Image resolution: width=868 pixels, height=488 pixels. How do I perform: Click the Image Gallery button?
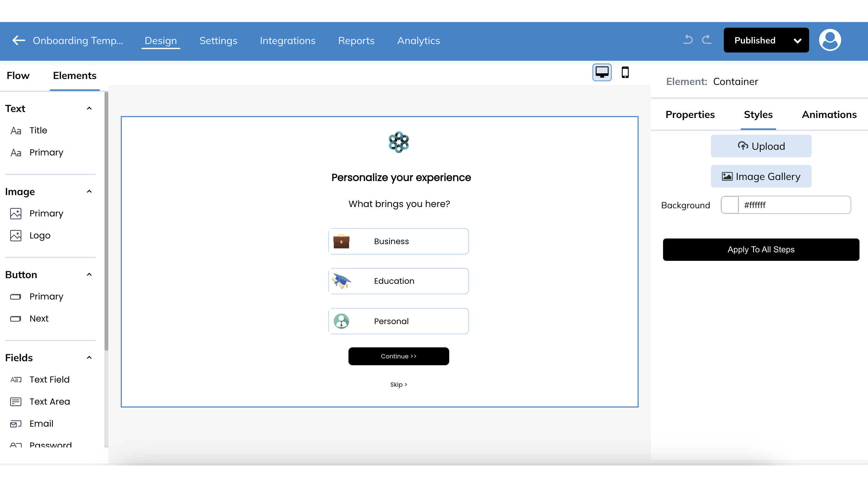[761, 176]
